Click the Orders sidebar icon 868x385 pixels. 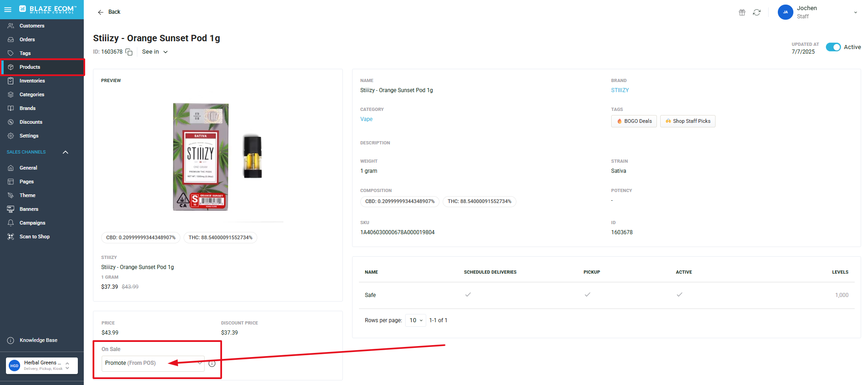tap(11, 39)
